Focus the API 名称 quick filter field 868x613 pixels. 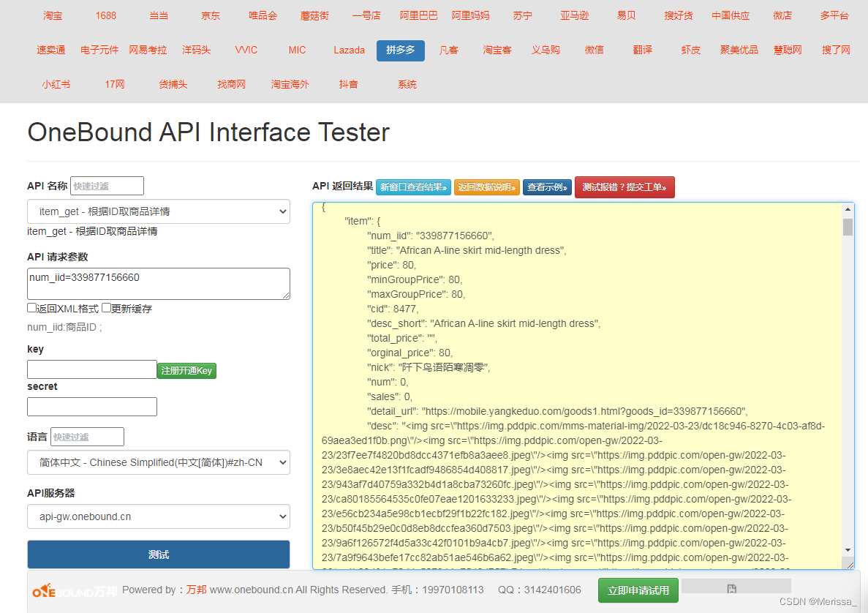pyautogui.click(x=107, y=186)
